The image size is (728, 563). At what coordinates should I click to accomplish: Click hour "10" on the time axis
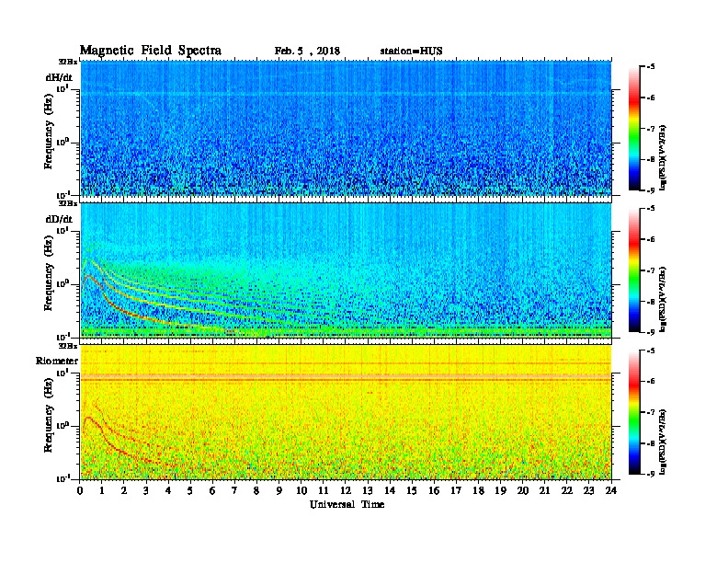pyautogui.click(x=301, y=491)
